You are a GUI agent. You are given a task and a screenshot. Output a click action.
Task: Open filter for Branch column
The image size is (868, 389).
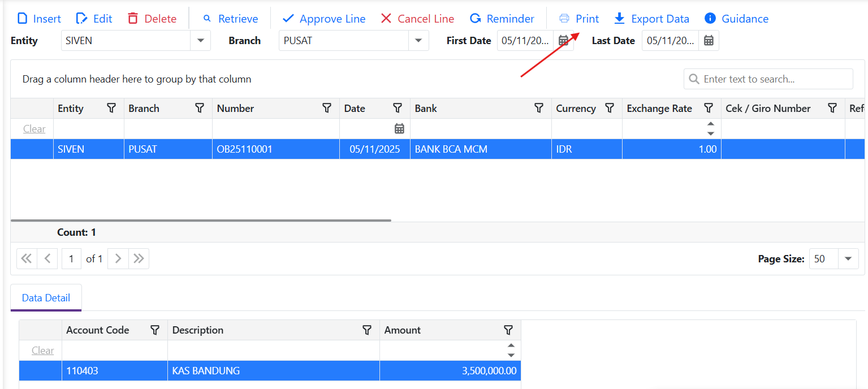(x=200, y=108)
